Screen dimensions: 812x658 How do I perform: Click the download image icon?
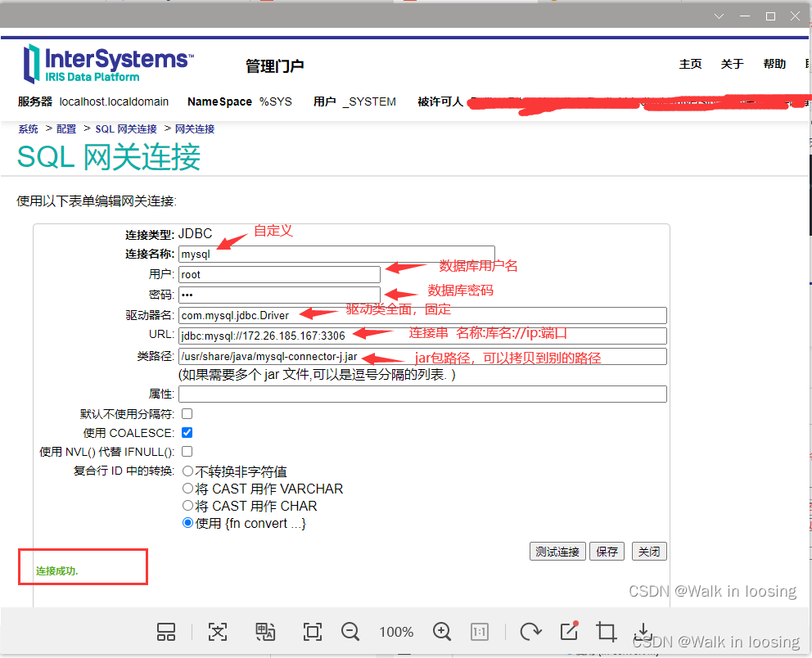643,632
